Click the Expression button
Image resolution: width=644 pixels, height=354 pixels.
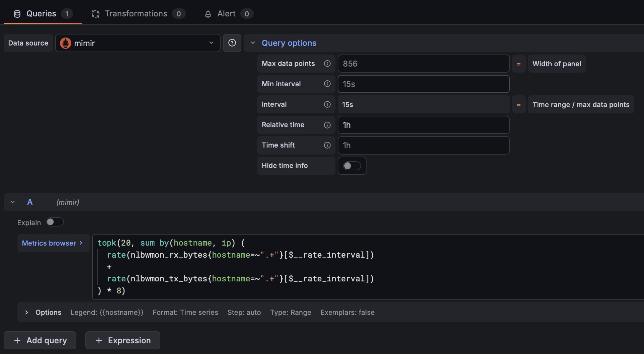coord(123,340)
